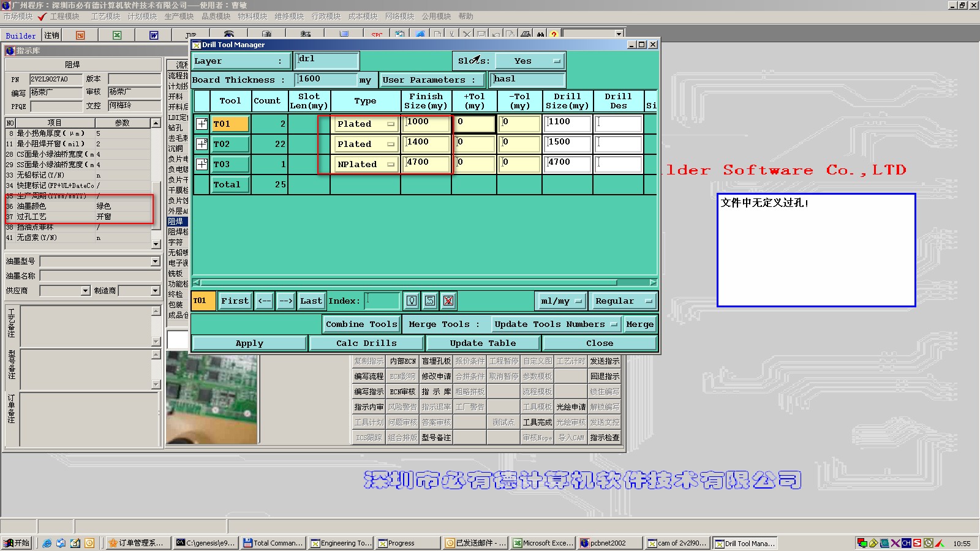Click the Calc Drills button

point(366,343)
